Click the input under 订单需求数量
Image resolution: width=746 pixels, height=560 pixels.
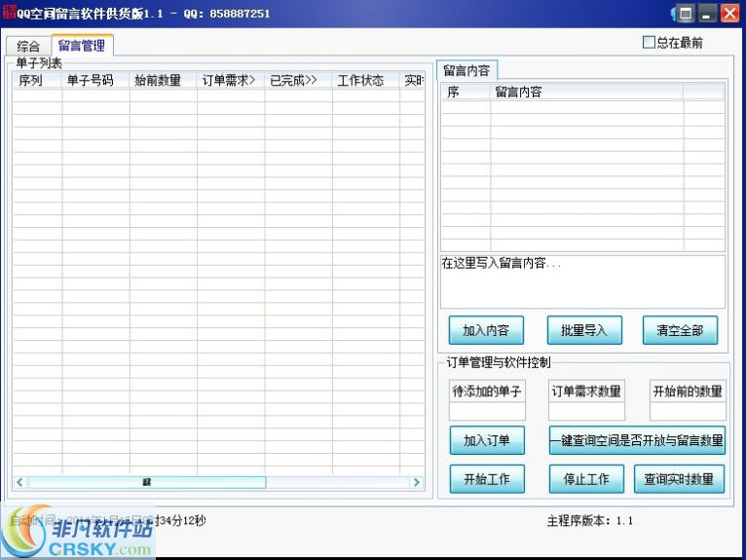(x=586, y=412)
